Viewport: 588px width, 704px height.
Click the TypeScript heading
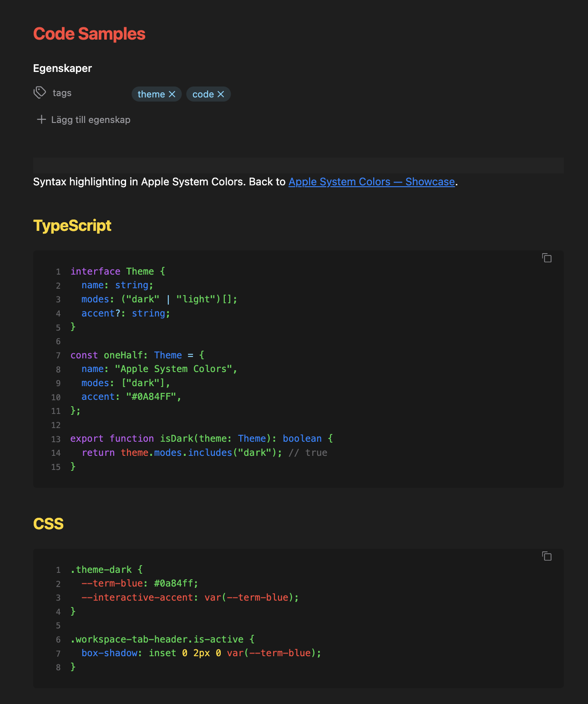72,225
